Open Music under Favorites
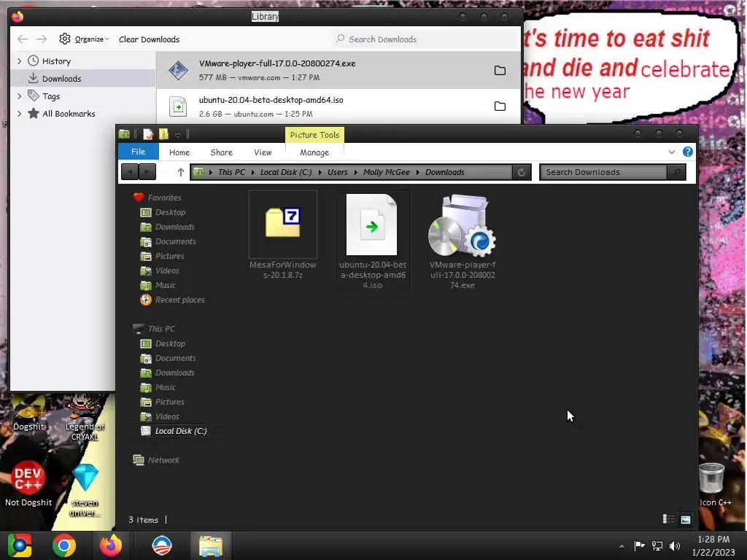This screenshot has width=747, height=560. pyautogui.click(x=158, y=285)
